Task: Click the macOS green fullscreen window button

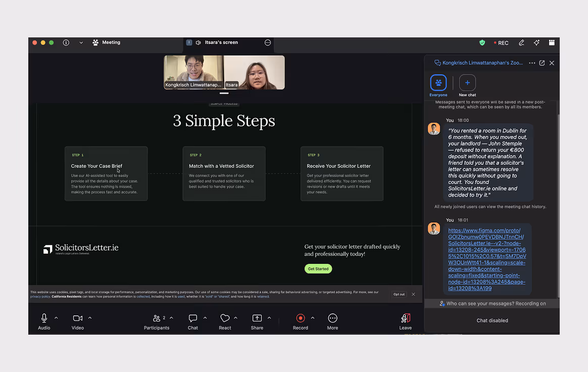Action: [x=52, y=43]
